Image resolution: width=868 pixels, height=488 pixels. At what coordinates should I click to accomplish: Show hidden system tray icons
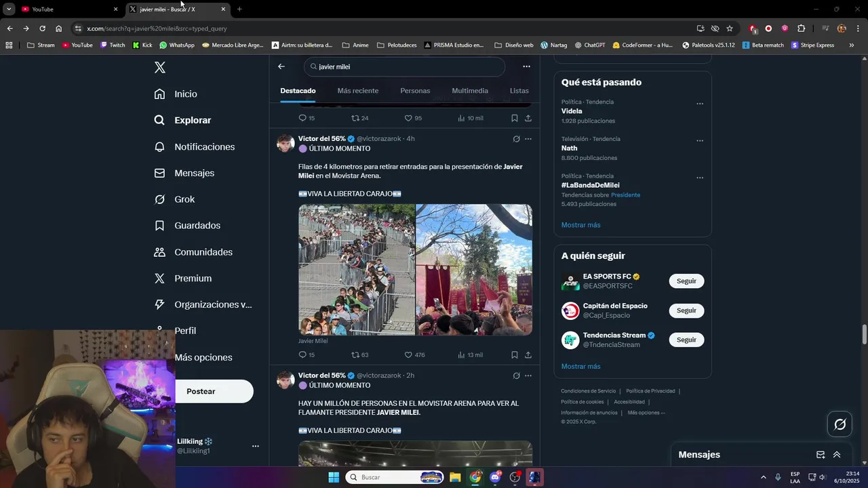point(763,477)
